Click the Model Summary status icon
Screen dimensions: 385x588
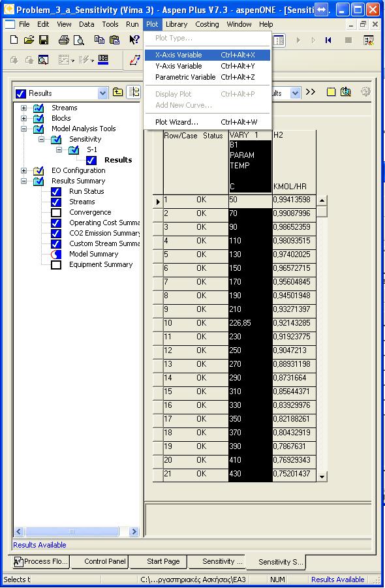pos(56,255)
